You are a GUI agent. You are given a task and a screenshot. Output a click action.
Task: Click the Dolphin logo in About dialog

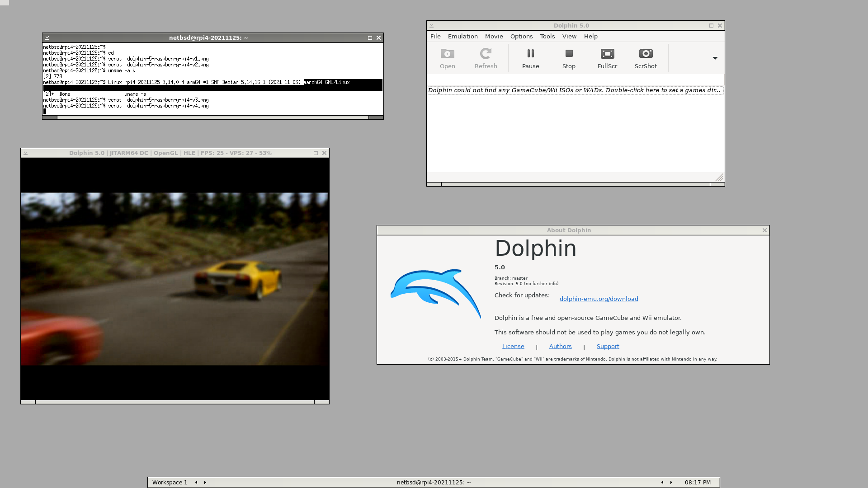pyautogui.click(x=436, y=294)
